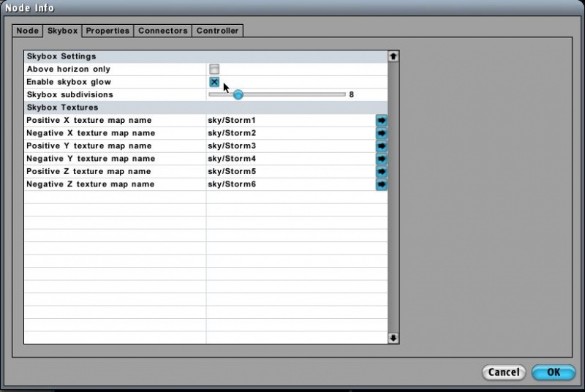585x392 pixels.
Task: Click the scroll down arrow in settings list
Action: coord(393,338)
